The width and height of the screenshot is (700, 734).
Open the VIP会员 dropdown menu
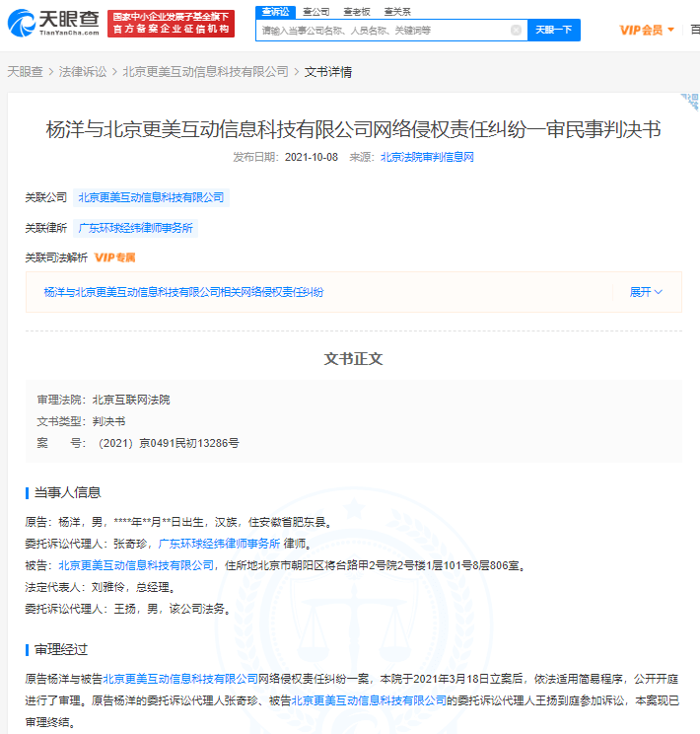pos(647,30)
